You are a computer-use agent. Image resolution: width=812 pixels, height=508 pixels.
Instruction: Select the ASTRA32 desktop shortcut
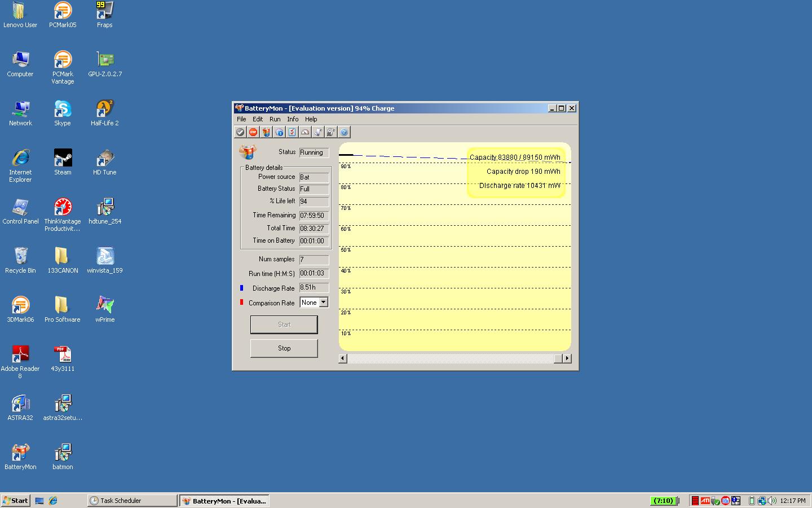click(20, 408)
